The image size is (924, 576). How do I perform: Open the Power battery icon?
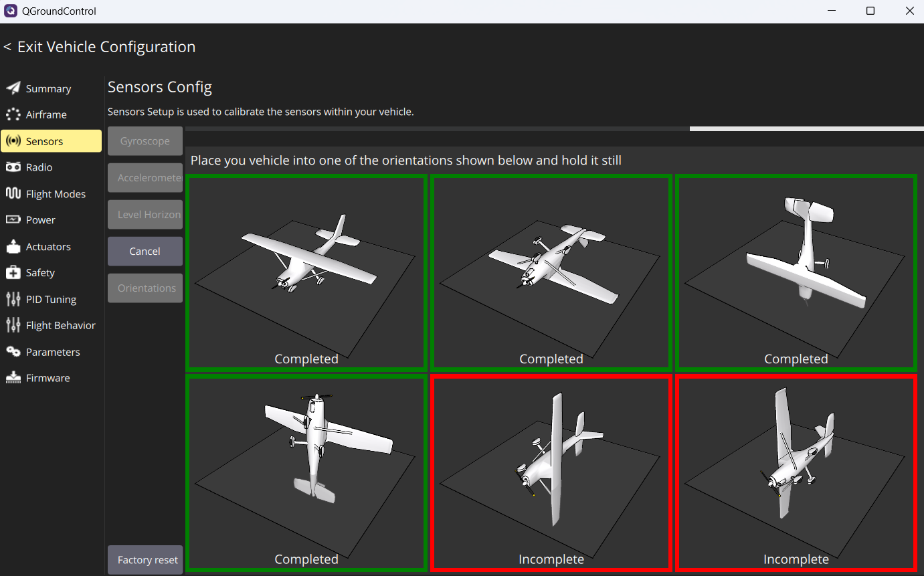[13, 219]
